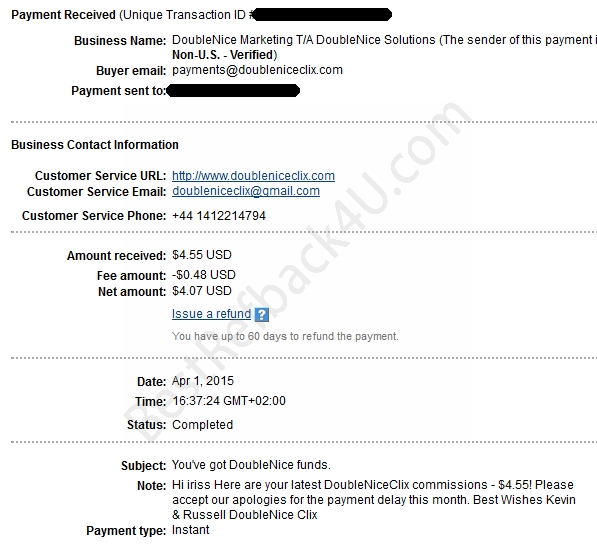The height and width of the screenshot is (547, 597).
Task: Click the Completed status text
Action: (x=203, y=424)
